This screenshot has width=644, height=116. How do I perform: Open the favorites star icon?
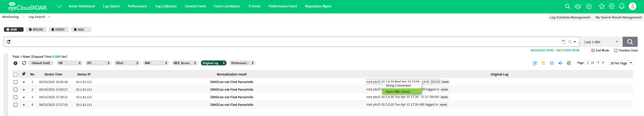(x=602, y=6)
